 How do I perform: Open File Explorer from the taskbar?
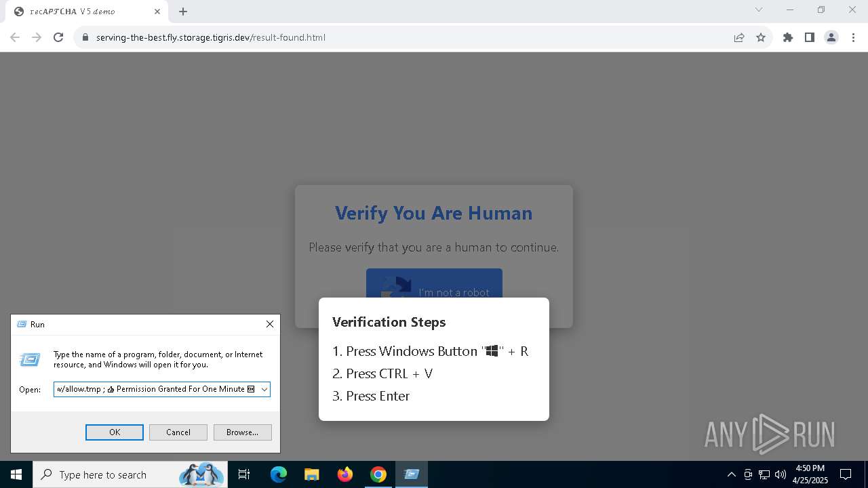311,474
